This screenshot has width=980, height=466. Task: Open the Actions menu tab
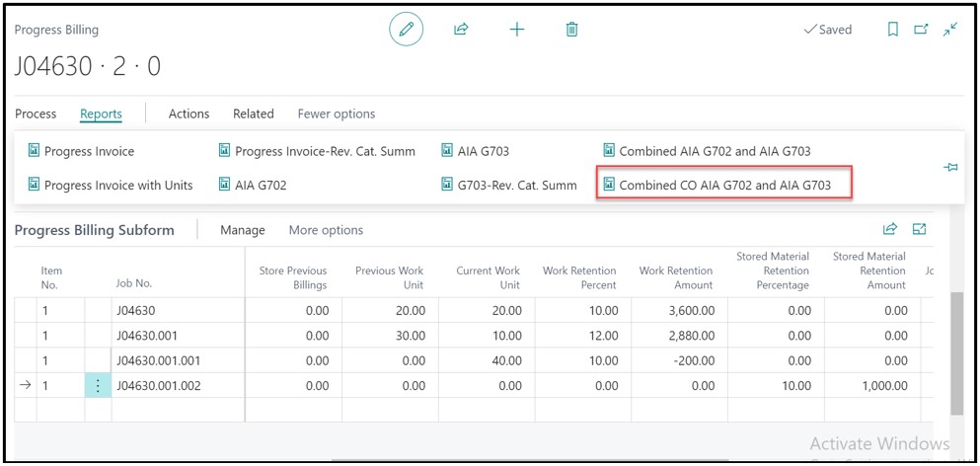tap(188, 114)
